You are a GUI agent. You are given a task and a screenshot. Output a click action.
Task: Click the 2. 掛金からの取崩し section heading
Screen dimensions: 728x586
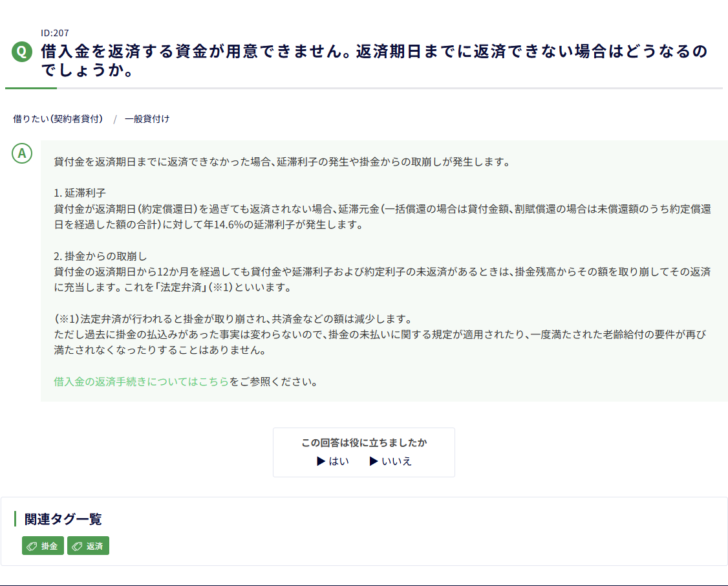tap(100, 256)
